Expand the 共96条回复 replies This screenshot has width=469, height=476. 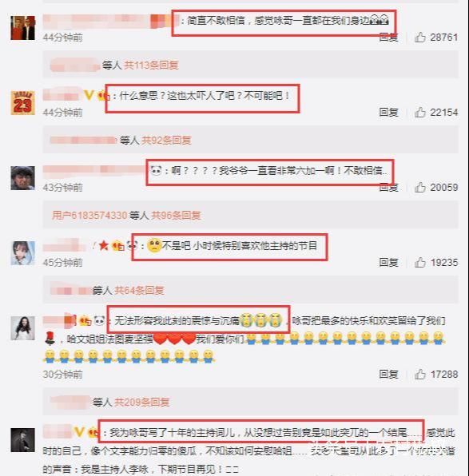pyautogui.click(x=176, y=216)
